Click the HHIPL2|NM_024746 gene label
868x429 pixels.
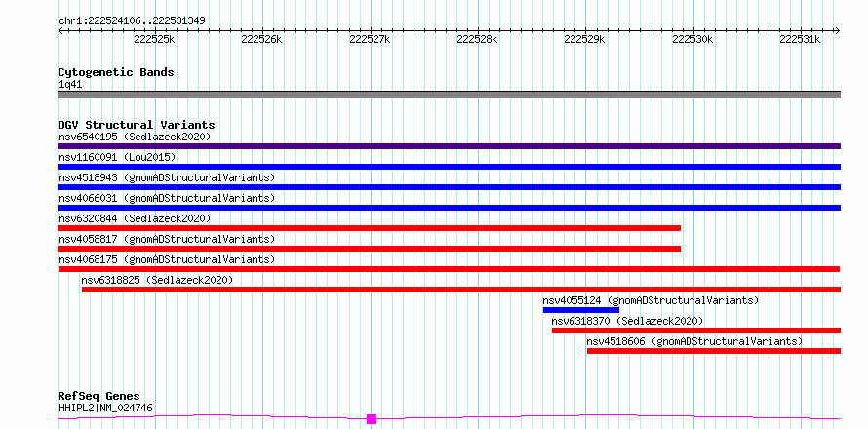[x=105, y=409]
